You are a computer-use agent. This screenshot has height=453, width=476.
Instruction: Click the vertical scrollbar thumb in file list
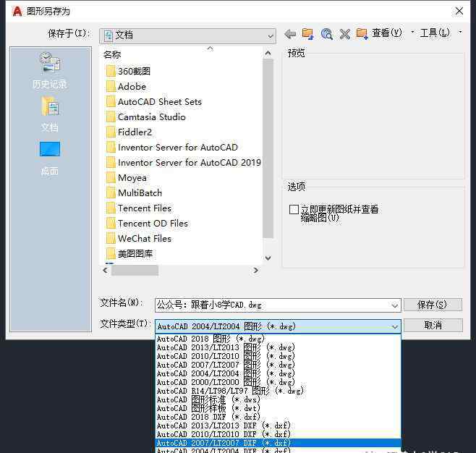268,148
